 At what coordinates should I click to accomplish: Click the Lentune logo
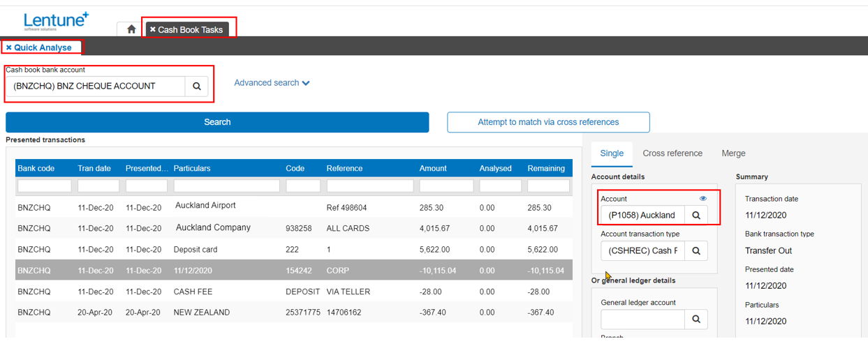pyautogui.click(x=56, y=20)
